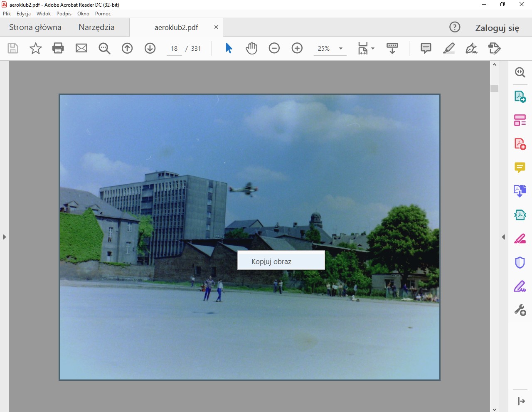Add file to starred bookmarks
This screenshot has width=532, height=412.
(36, 48)
